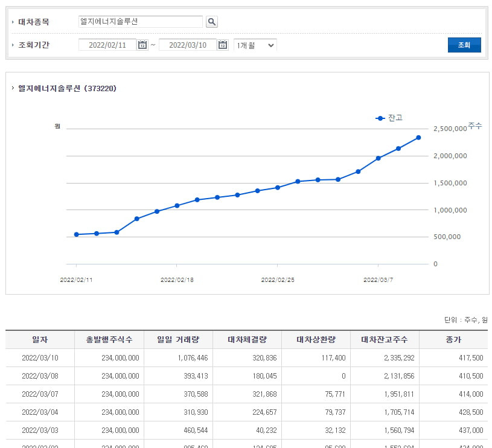The width and height of the screenshot is (492, 448).
Task: Click the 2022/02/11 start date field
Action: pos(107,45)
